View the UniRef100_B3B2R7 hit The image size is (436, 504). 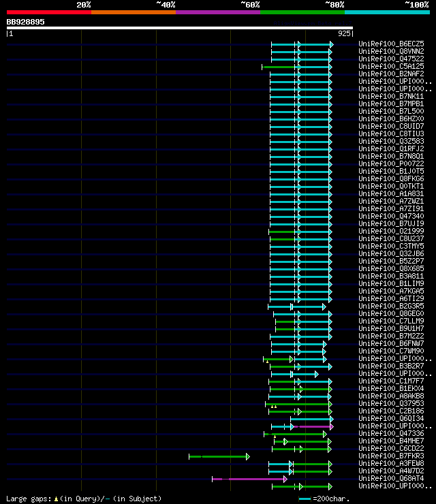point(391,366)
